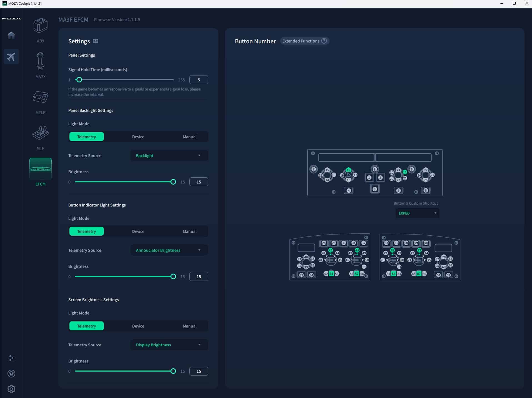Select button 28 on the lower-left panel
The height and width of the screenshot is (398, 532).
324,243
